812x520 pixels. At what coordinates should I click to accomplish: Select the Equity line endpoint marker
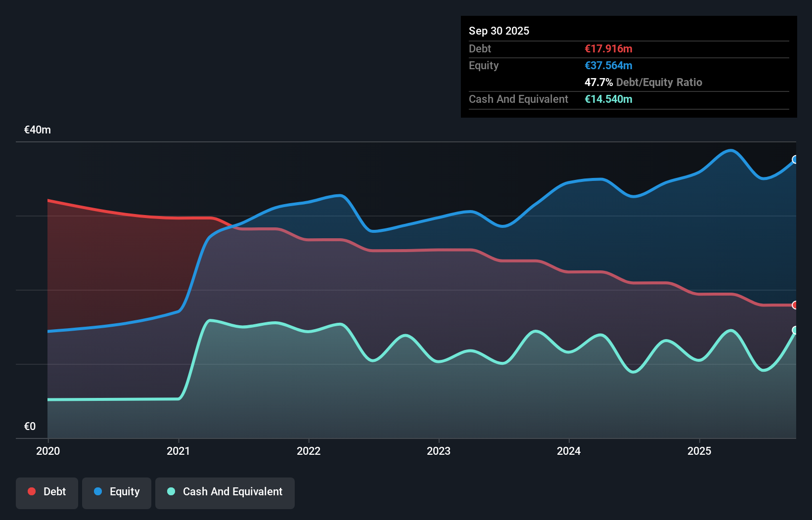click(794, 160)
